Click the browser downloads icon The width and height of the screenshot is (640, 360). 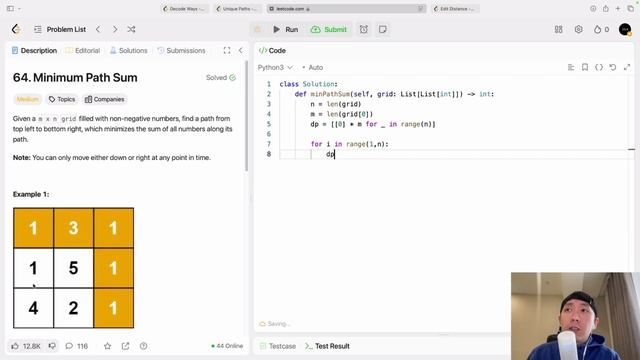tap(593, 9)
